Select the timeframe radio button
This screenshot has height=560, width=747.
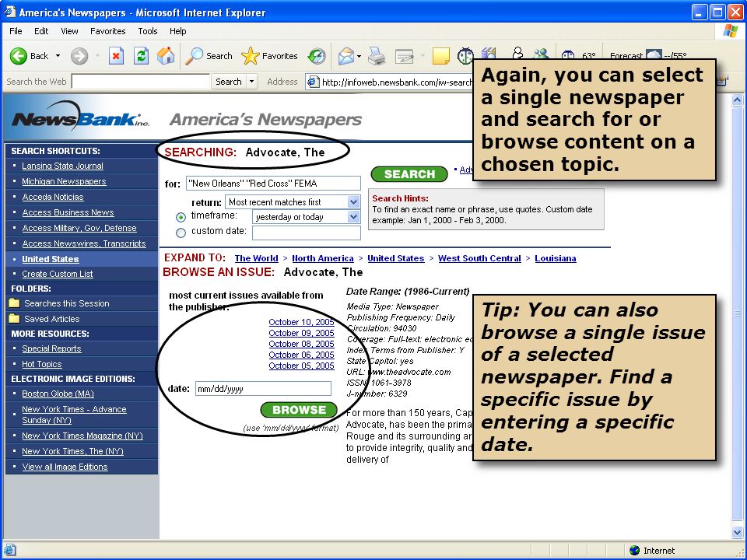(x=181, y=217)
